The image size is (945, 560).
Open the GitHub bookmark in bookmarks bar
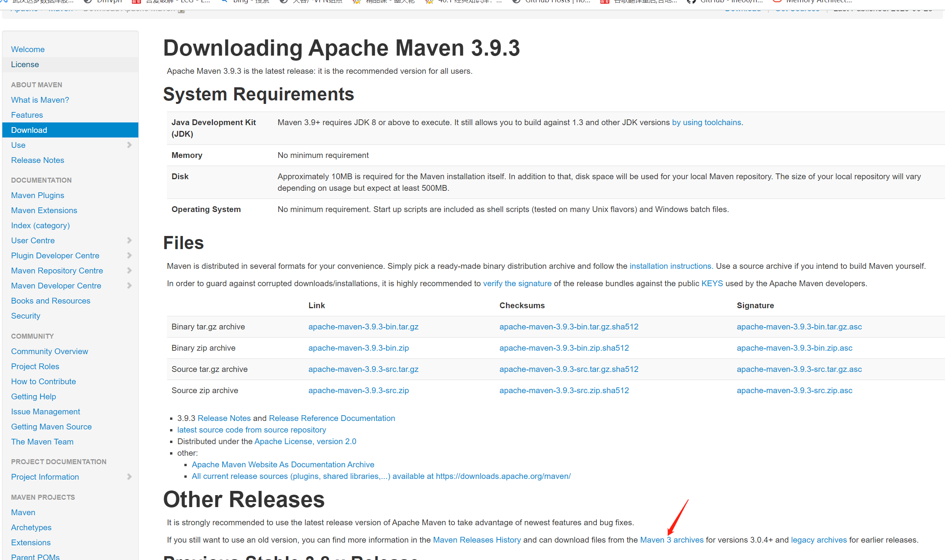(x=726, y=2)
